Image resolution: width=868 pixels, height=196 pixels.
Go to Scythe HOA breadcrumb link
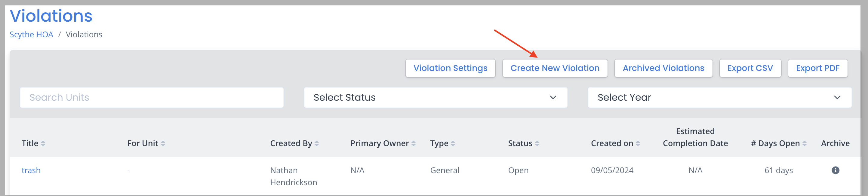click(31, 35)
